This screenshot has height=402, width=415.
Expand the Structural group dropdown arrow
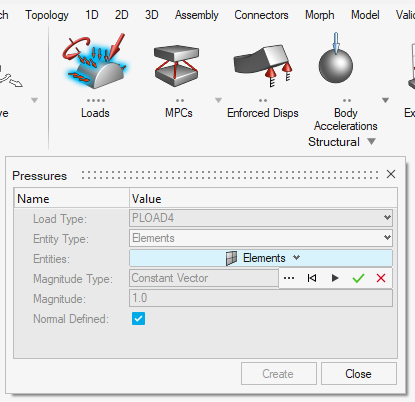[372, 142]
